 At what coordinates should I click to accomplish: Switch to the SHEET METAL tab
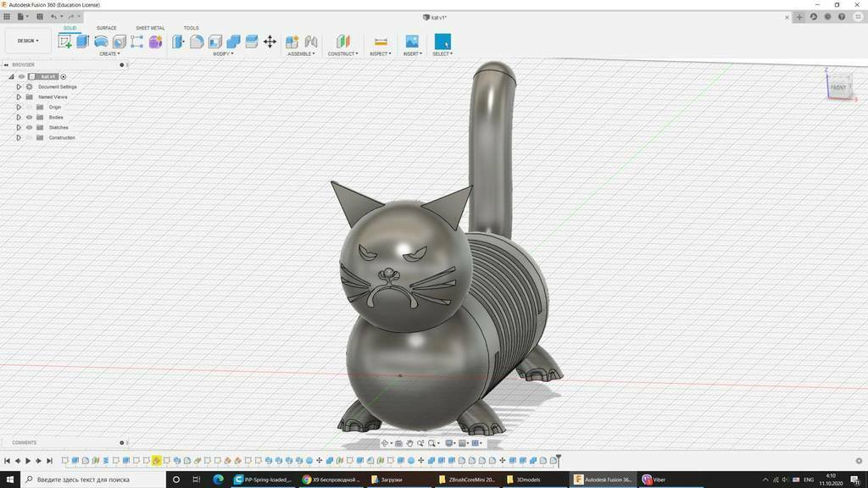151,28
